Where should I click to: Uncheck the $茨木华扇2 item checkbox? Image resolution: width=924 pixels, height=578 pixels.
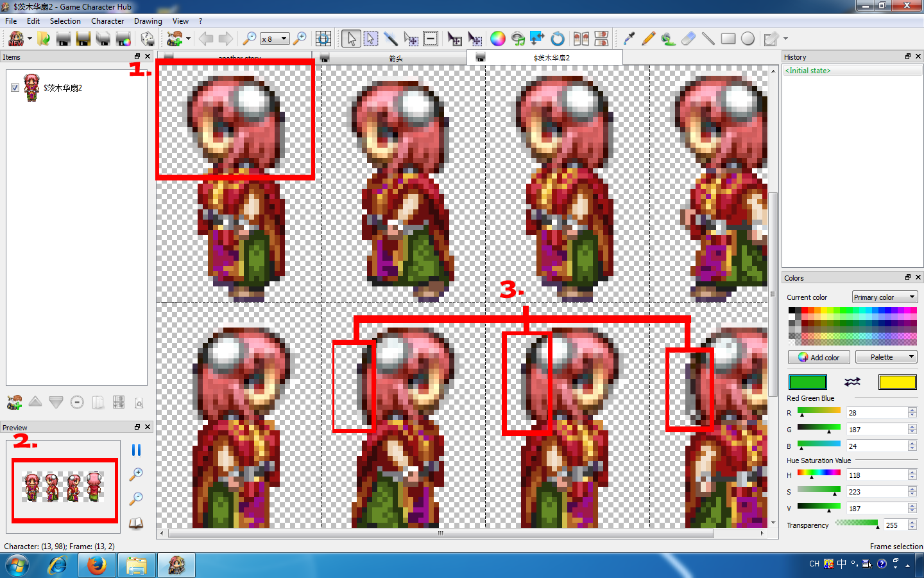(15, 87)
